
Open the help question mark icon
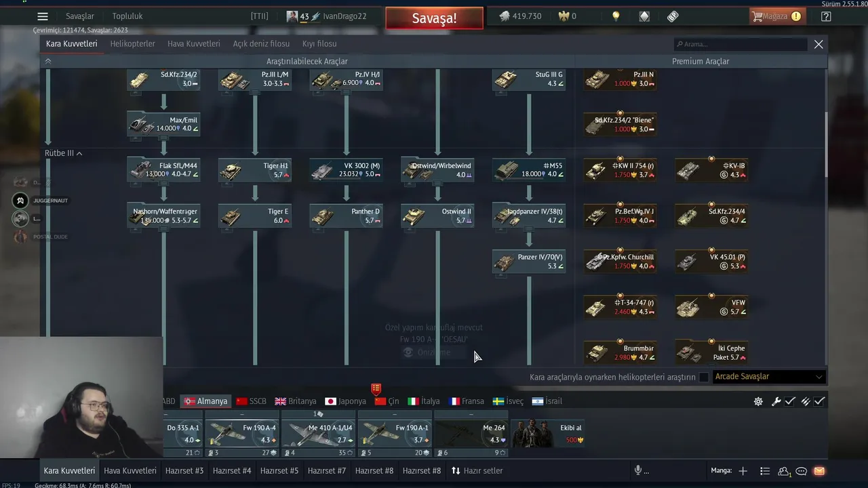tap(826, 16)
